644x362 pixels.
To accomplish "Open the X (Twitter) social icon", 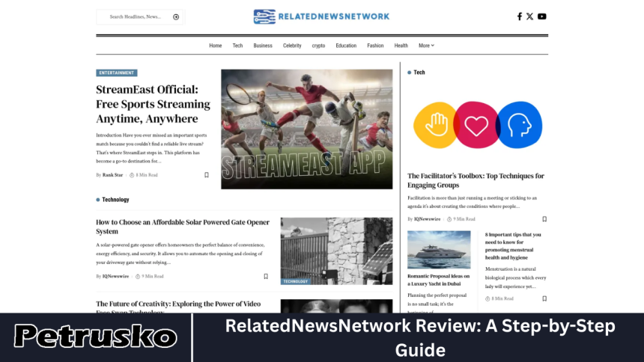I will coord(530,16).
